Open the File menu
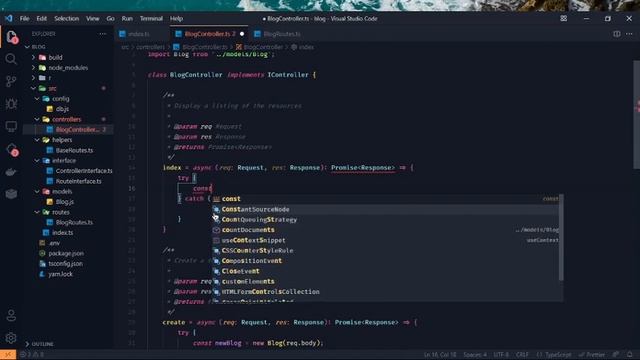Viewport: 640px width, 360px height. pos(24,18)
